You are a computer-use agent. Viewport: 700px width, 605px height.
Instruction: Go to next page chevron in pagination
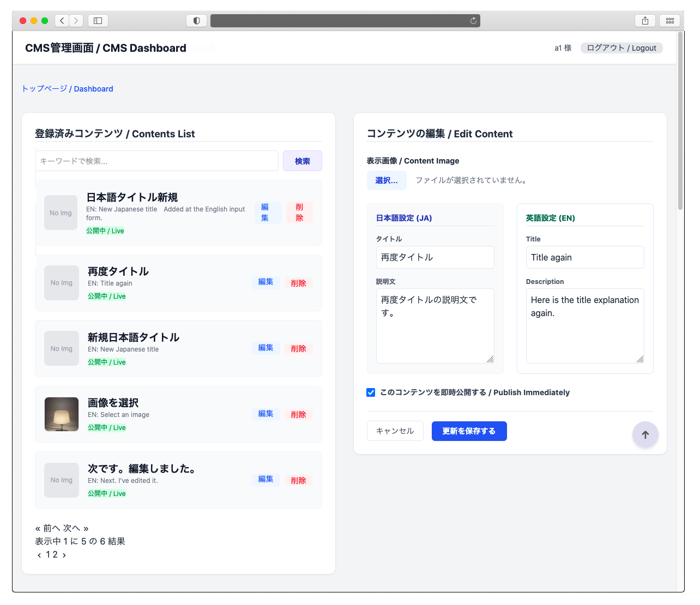(x=64, y=555)
